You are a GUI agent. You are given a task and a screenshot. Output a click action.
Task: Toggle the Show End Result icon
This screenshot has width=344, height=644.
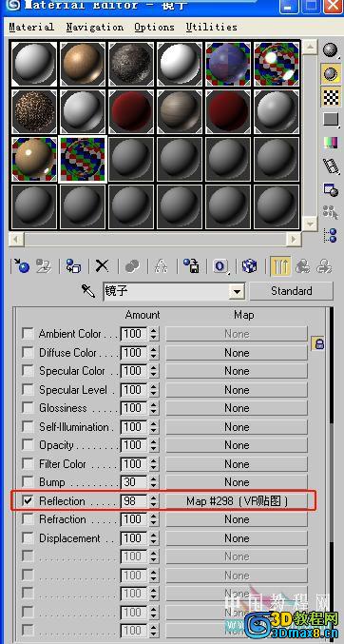(280, 266)
